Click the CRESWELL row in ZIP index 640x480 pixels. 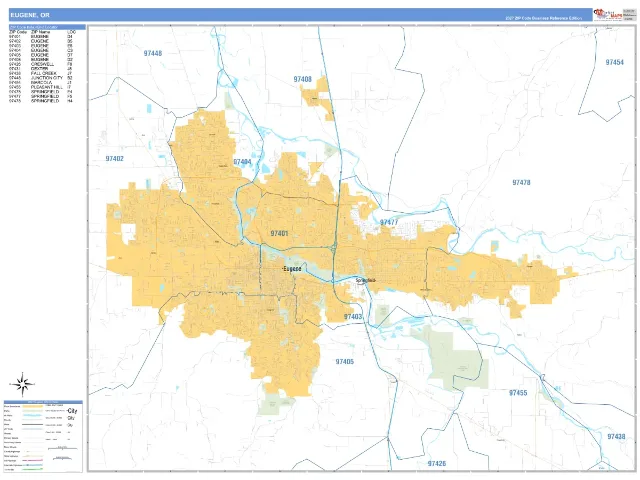41,64
